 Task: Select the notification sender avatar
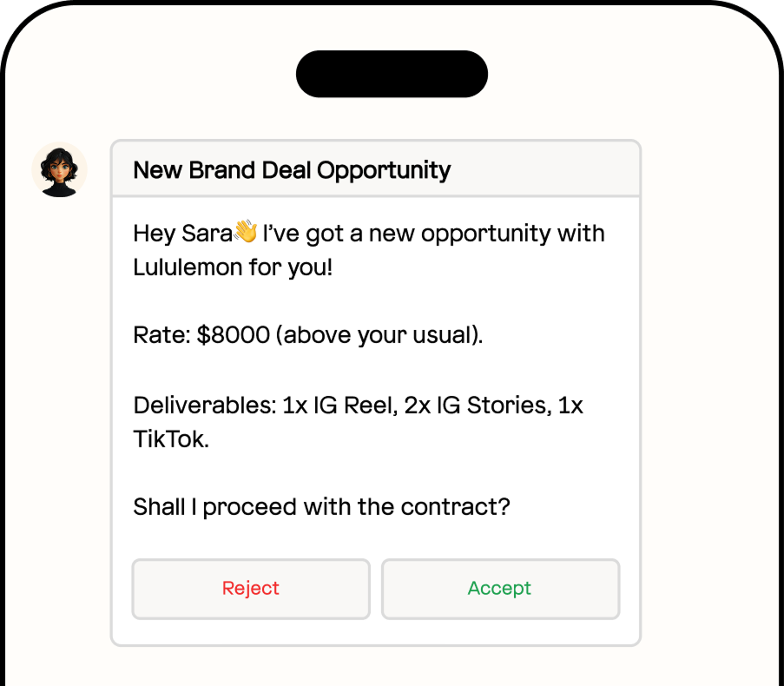click(59, 170)
